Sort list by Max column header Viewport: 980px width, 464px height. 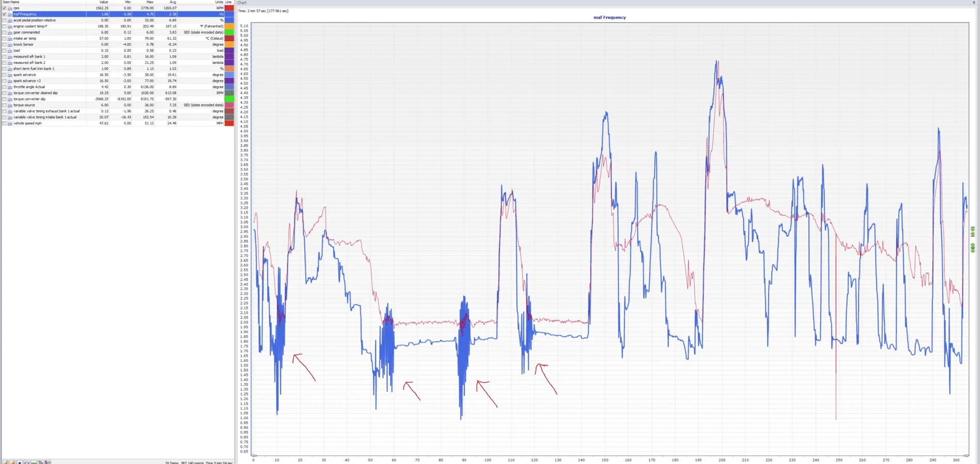(150, 2)
